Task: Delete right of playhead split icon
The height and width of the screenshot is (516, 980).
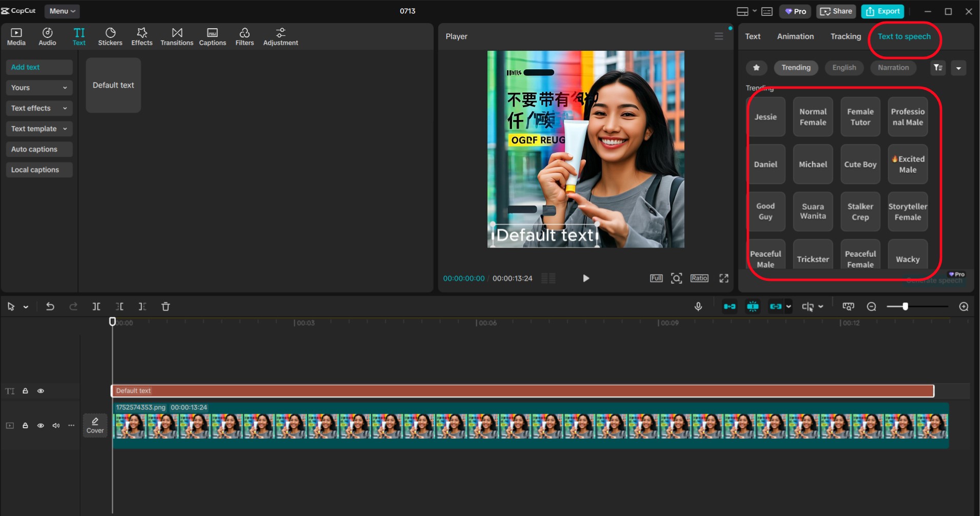Action: click(x=142, y=306)
